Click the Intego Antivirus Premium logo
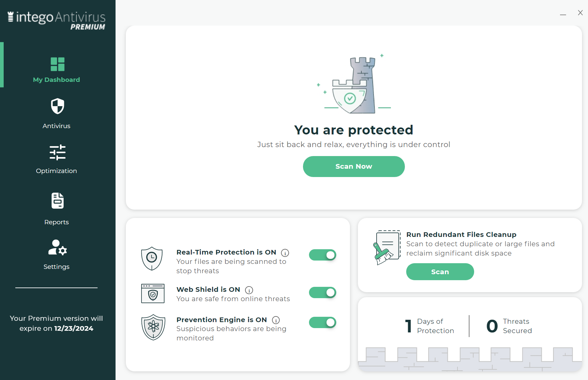This screenshot has height=380, width=588. pos(56,21)
